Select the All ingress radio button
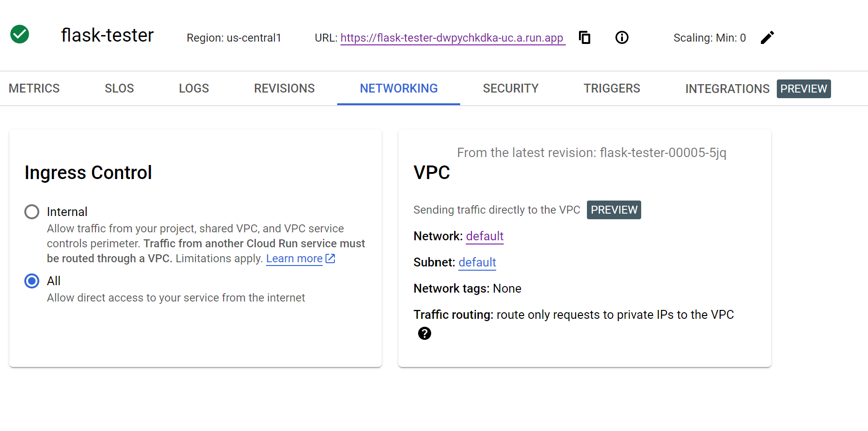The image size is (868, 431). pos(32,281)
